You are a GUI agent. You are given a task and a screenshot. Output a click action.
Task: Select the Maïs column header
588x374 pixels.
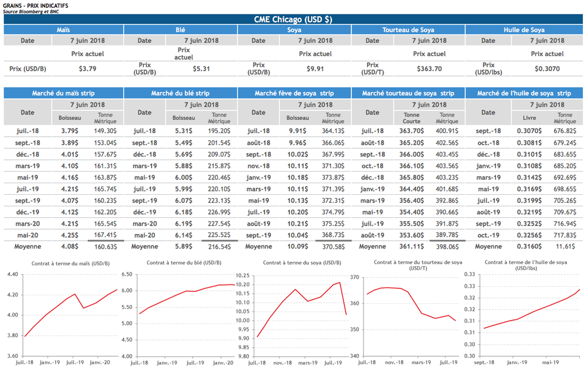(x=63, y=30)
